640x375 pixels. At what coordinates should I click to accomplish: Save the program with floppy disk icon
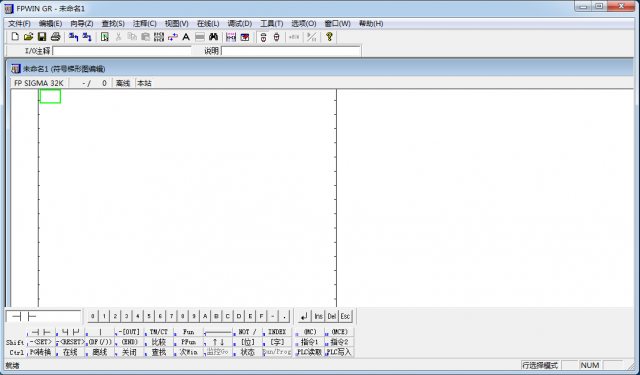click(42, 37)
